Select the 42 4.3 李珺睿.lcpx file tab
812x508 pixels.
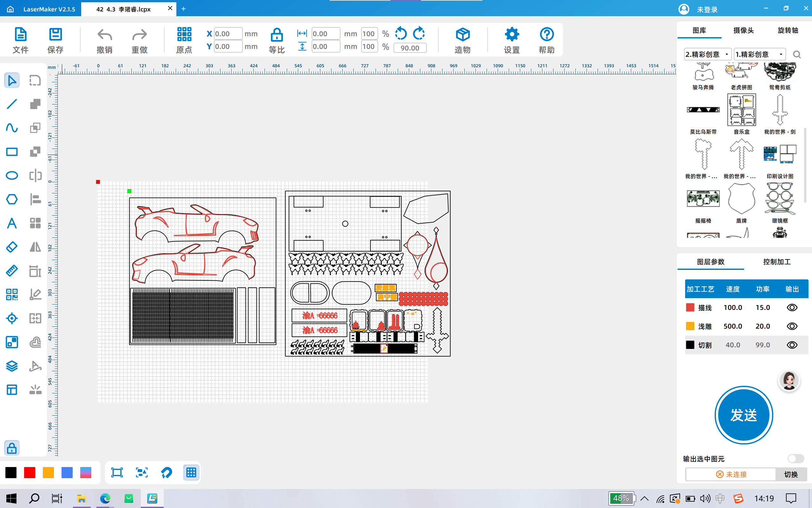pyautogui.click(x=123, y=9)
